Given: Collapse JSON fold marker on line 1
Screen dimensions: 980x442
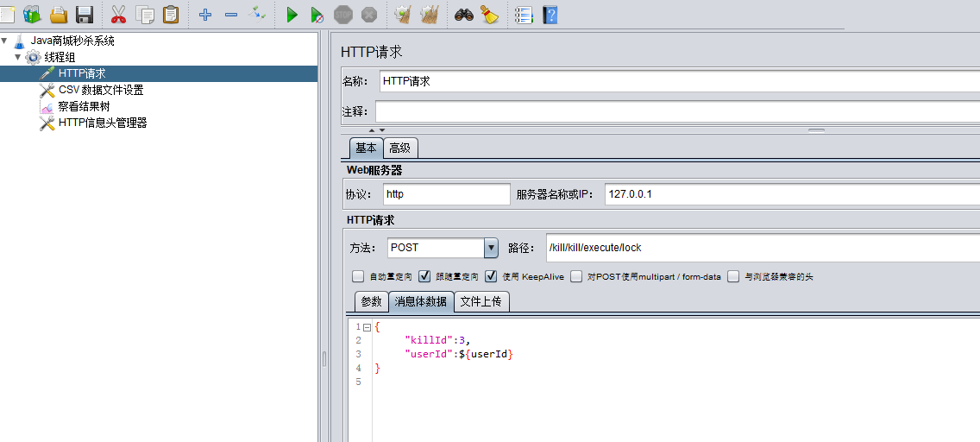Looking at the screenshot, I should pos(367,327).
